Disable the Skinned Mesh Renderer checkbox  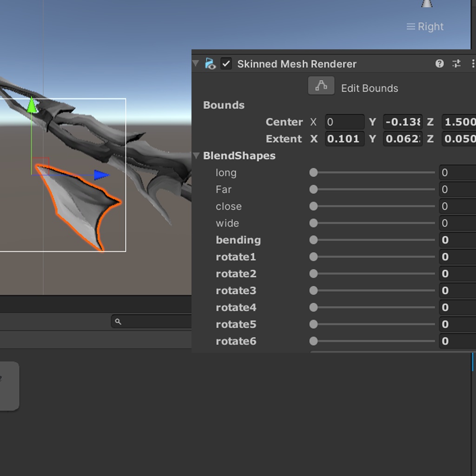tap(226, 64)
